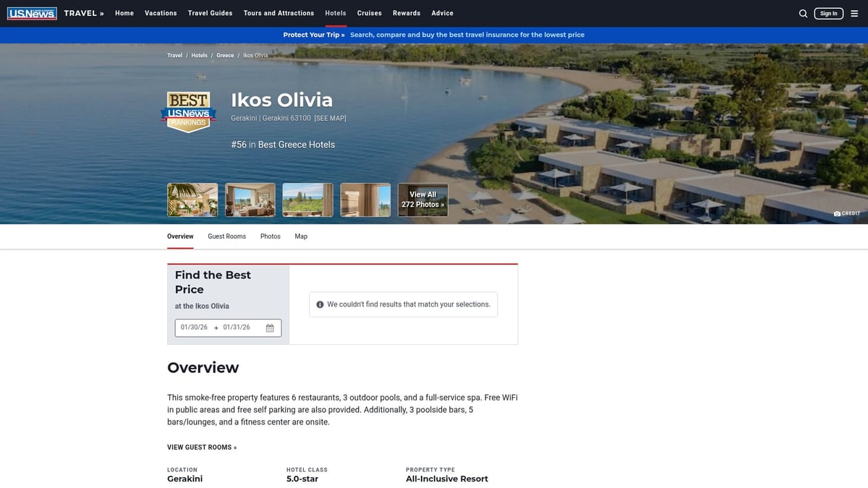
Task: Click the Greece breadcrumb link
Action: [225, 55]
